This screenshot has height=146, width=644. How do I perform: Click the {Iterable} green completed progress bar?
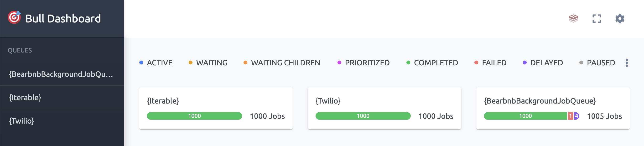click(x=194, y=116)
